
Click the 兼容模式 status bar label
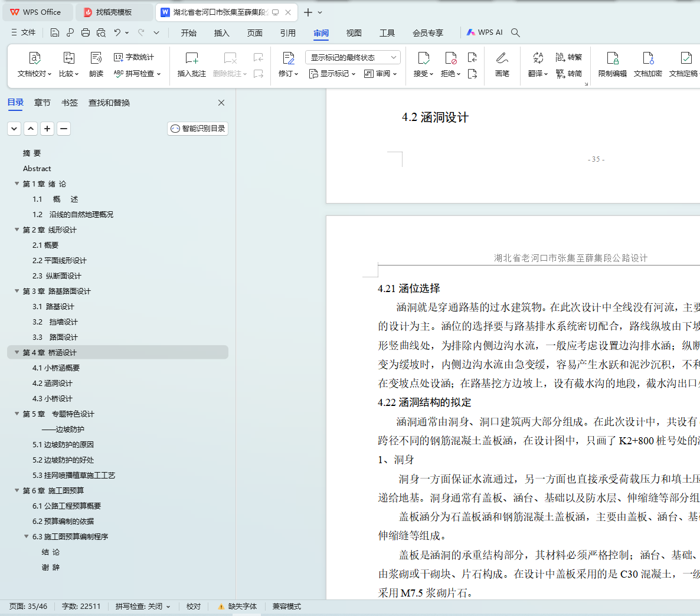pos(287,606)
